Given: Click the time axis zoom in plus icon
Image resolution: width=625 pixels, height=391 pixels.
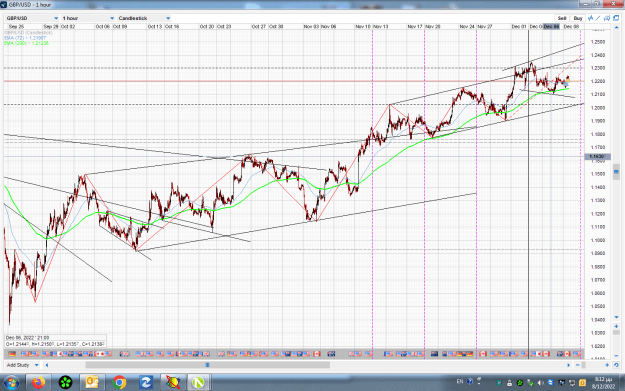Looking at the screenshot, I should 607,365.
